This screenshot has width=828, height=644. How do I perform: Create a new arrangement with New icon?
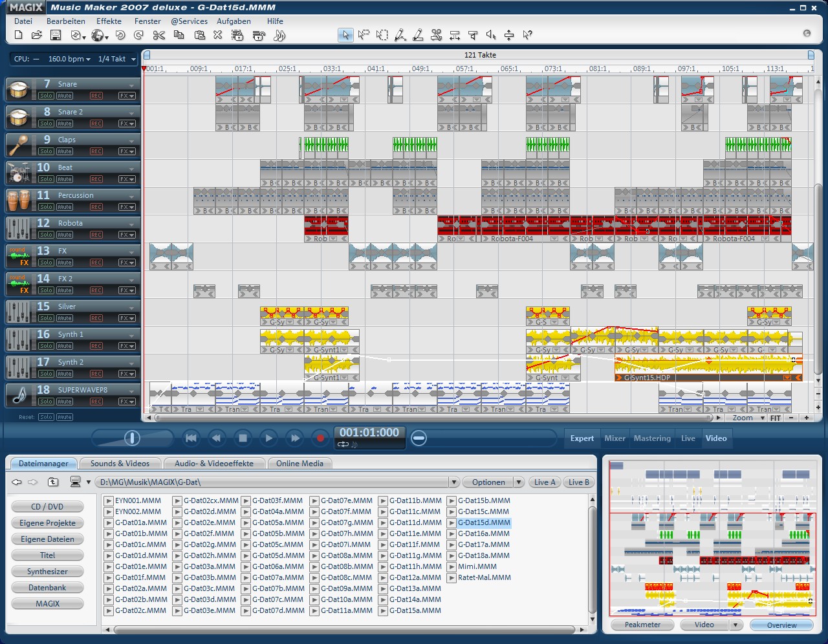pos(18,35)
